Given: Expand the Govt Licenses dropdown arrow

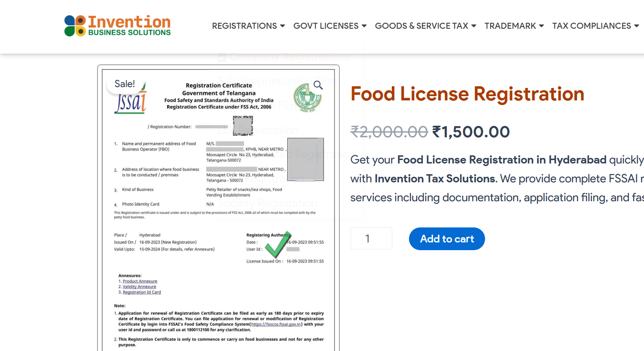Looking at the screenshot, I should point(364,26).
